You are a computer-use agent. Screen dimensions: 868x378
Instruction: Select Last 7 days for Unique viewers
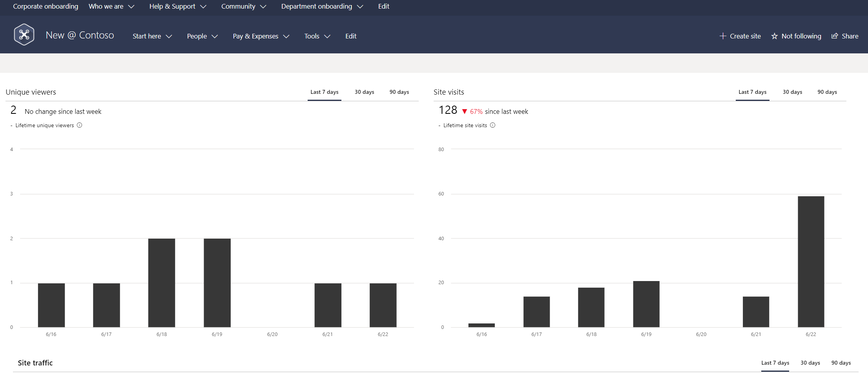coord(325,92)
